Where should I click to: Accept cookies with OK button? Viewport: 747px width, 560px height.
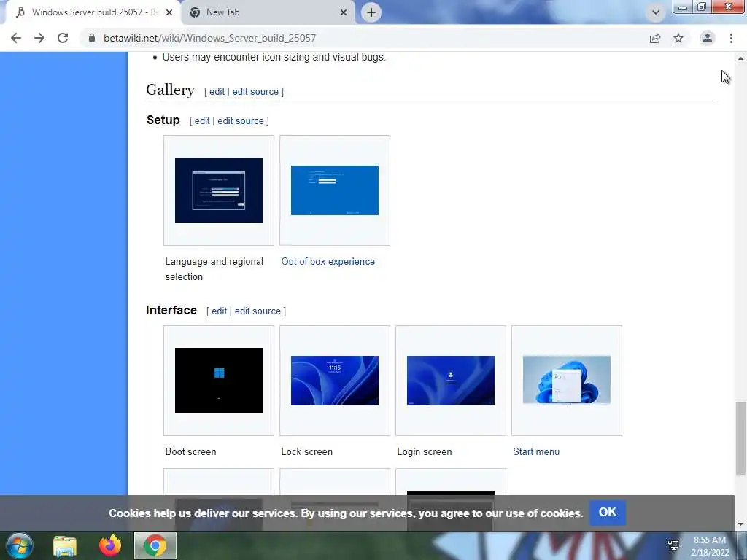[x=608, y=513]
